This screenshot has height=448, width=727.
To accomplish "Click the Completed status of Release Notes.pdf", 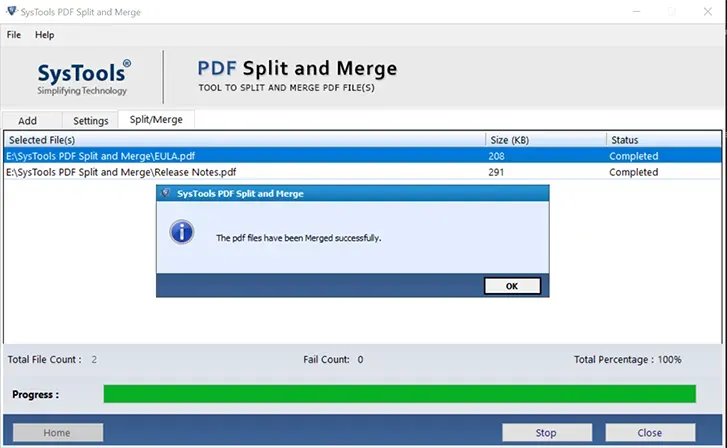I will (x=633, y=172).
